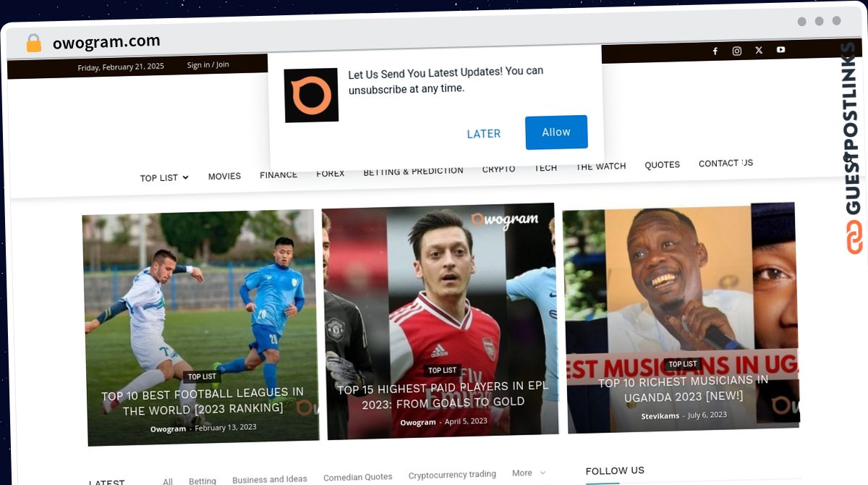Click the Allow notifications button
The height and width of the screenshot is (485, 868).
tap(556, 132)
